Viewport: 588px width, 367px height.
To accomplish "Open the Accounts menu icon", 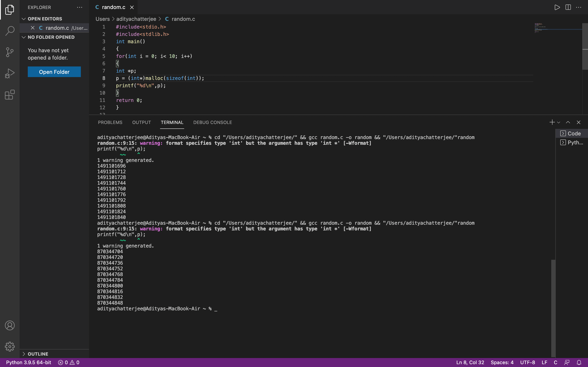I will click(10, 325).
